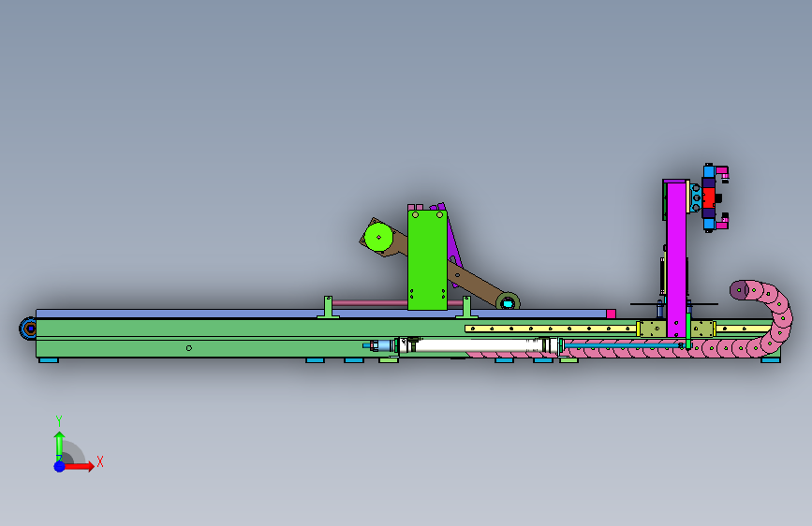812x526 pixels.
Task: Select the small pink end stop block
Action: click(611, 314)
